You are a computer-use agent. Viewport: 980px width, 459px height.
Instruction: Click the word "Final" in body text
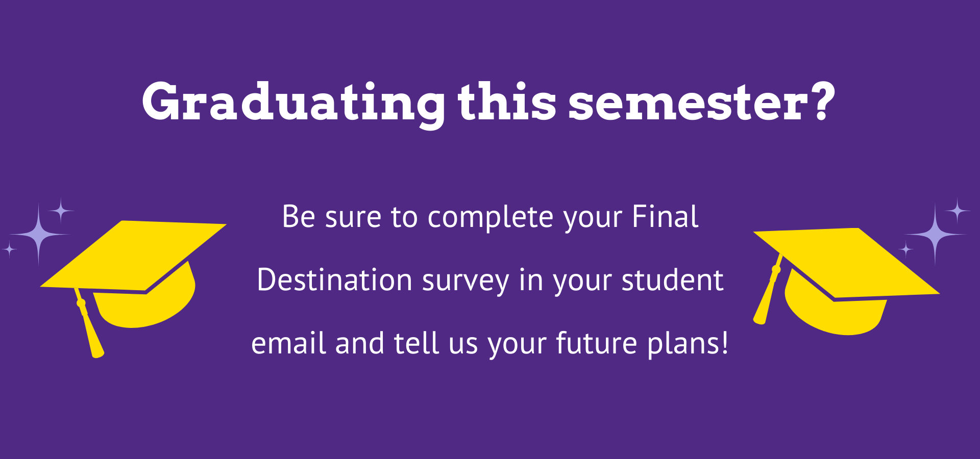(665, 216)
